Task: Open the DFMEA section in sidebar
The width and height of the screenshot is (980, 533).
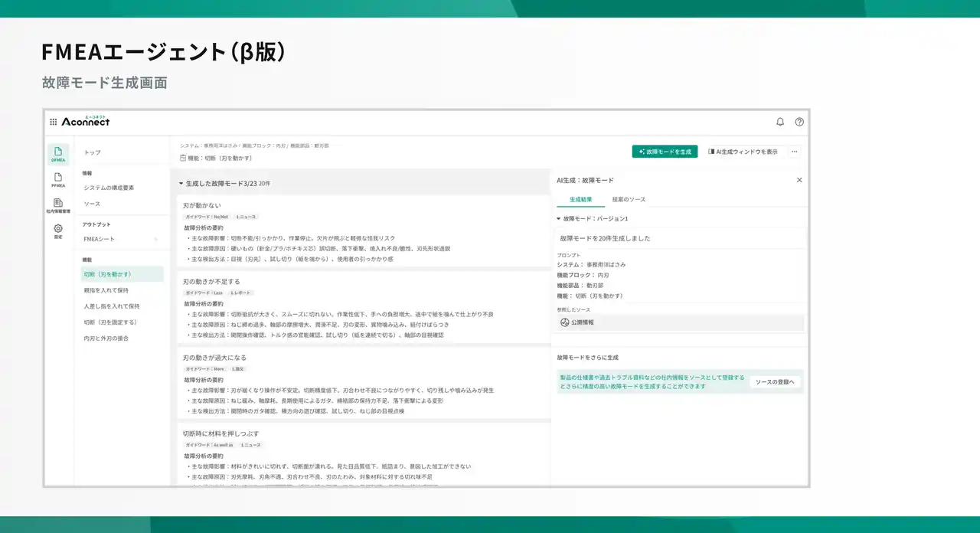Action: coord(58,154)
